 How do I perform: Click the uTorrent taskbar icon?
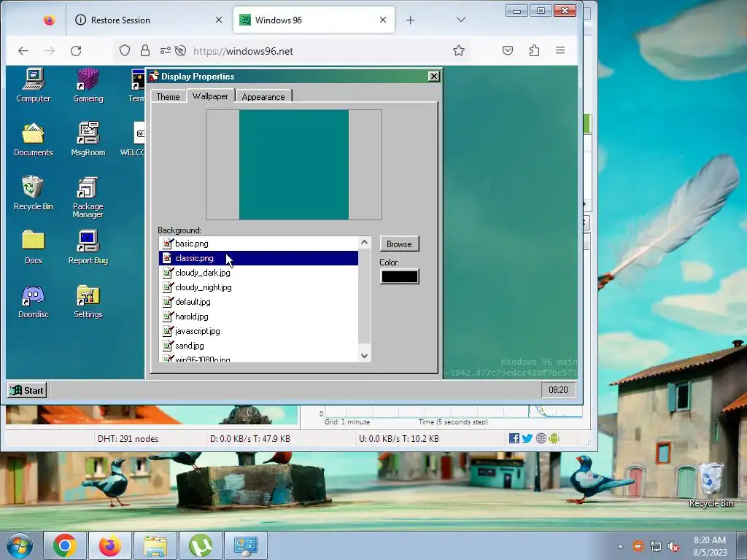[x=200, y=545]
